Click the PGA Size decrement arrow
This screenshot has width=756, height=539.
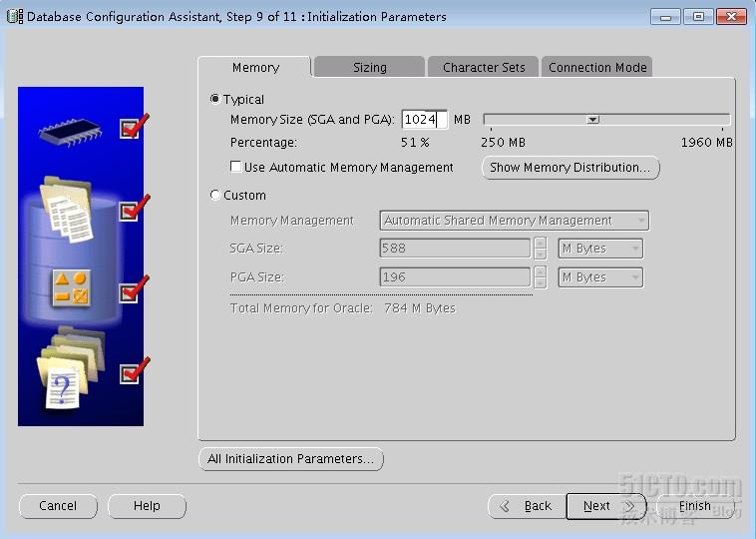[x=541, y=282]
